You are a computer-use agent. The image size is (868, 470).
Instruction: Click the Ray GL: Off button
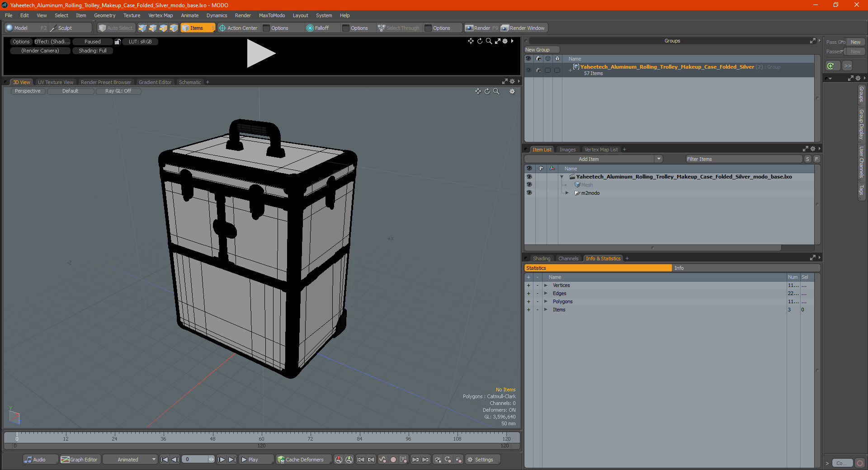coord(118,91)
